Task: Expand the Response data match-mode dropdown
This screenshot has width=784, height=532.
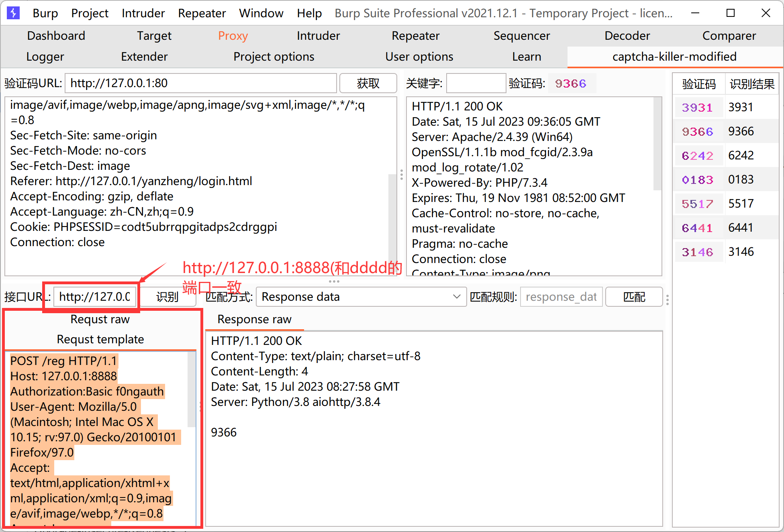Action: (456, 297)
